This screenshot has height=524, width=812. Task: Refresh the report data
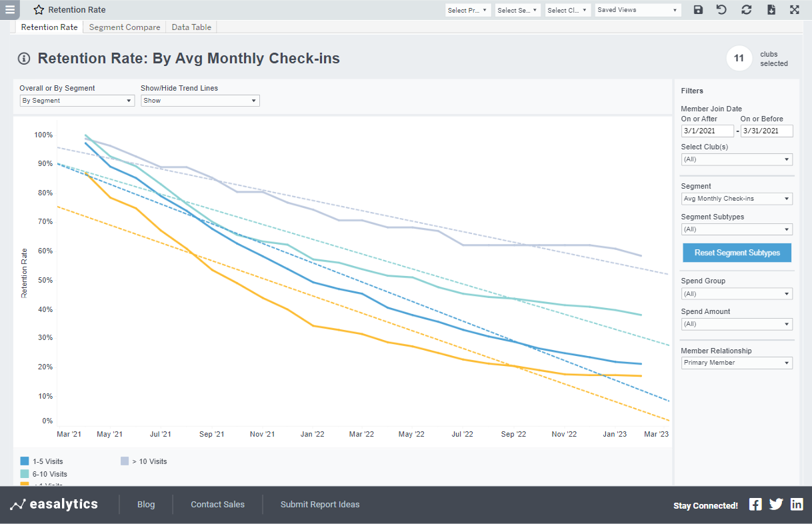(746, 9)
